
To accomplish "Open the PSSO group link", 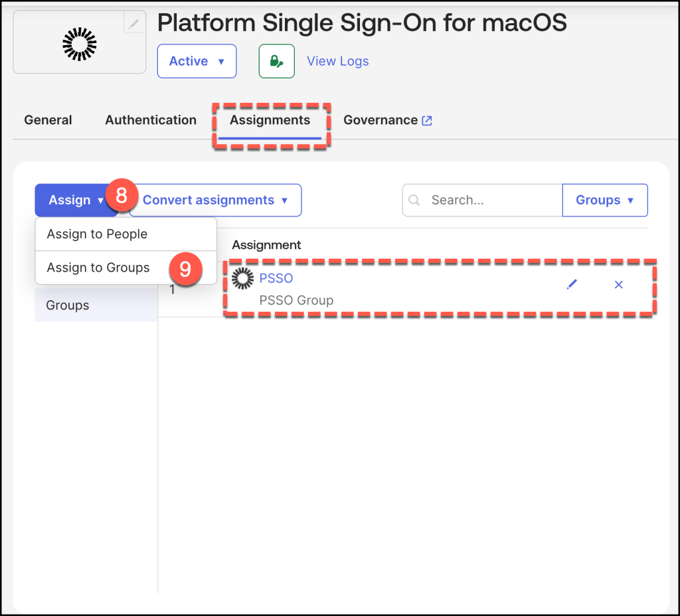I will [x=276, y=278].
